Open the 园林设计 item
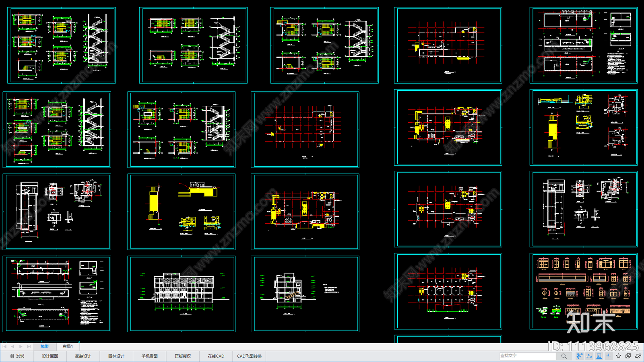Image resolution: width=644 pixels, height=362 pixels. point(116,356)
